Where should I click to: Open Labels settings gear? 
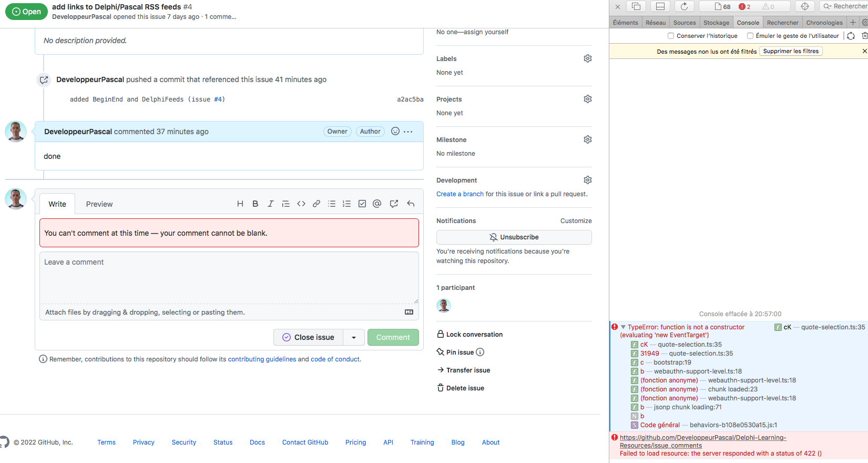588,58
